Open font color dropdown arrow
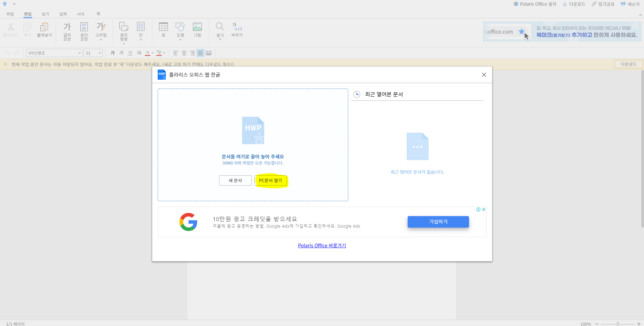 tap(153, 53)
